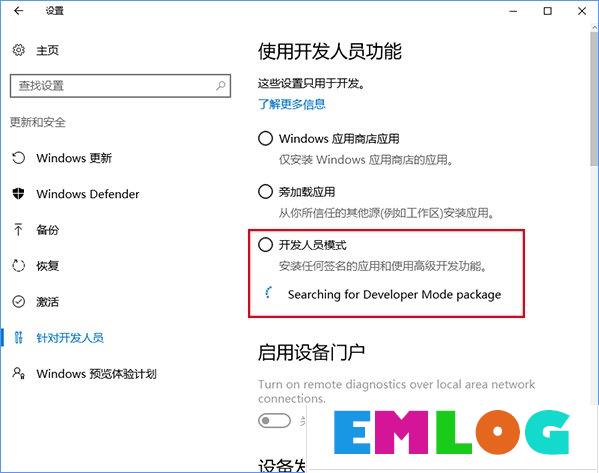Toggle the remote diagnostics device portal switch
Screen dimensions: 599x473
274,421
